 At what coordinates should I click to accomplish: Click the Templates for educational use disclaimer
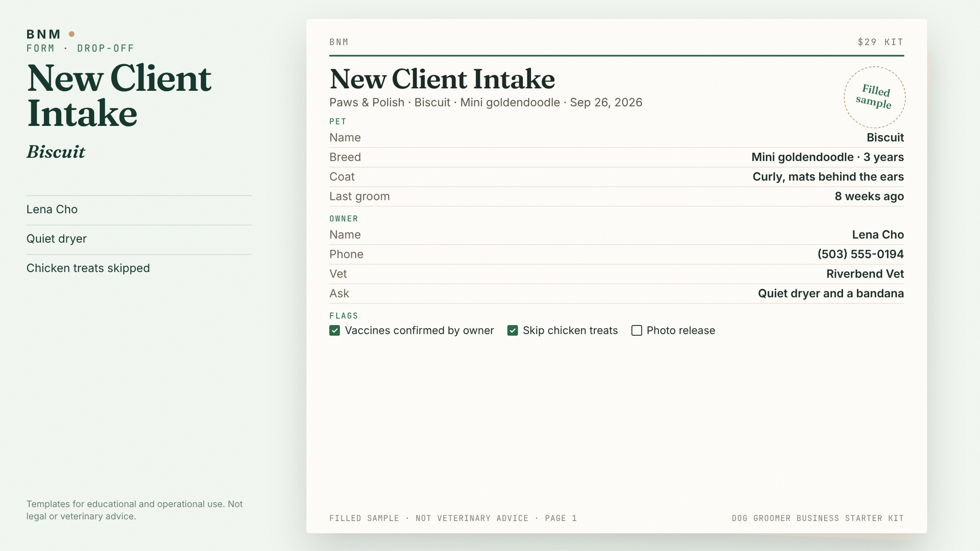click(x=134, y=510)
